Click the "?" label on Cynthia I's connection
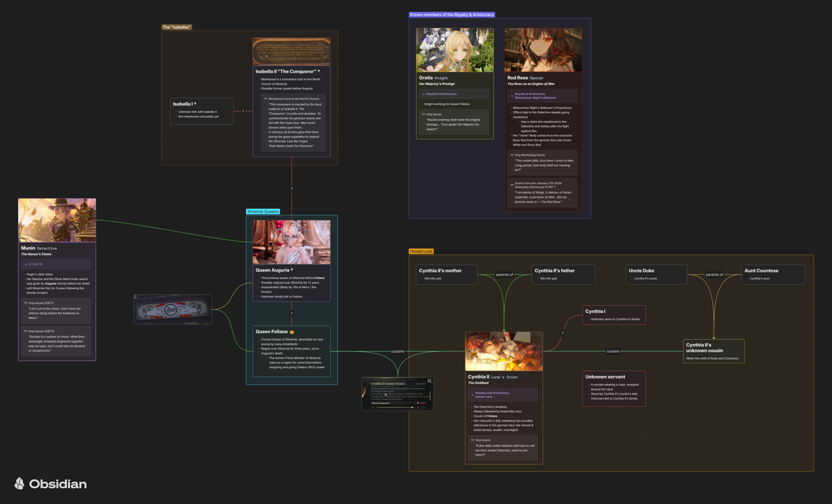The height and width of the screenshot is (504, 832). [563, 333]
